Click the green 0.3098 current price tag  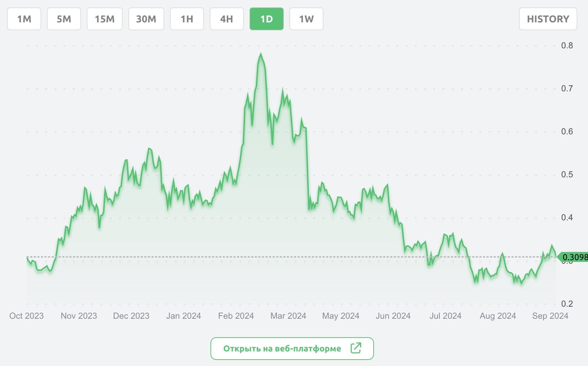tap(574, 257)
